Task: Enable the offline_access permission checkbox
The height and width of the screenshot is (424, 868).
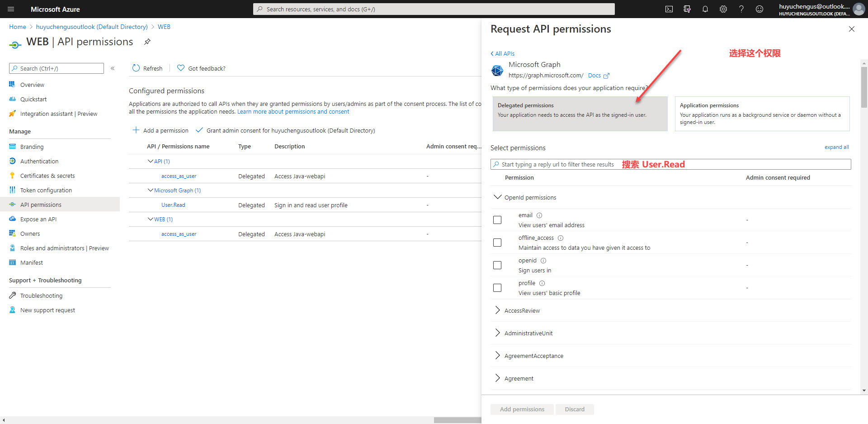Action: pos(497,243)
